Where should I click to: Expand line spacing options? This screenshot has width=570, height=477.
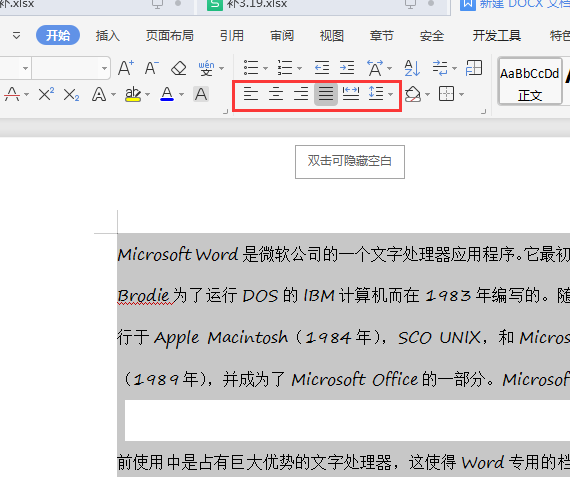click(x=391, y=95)
